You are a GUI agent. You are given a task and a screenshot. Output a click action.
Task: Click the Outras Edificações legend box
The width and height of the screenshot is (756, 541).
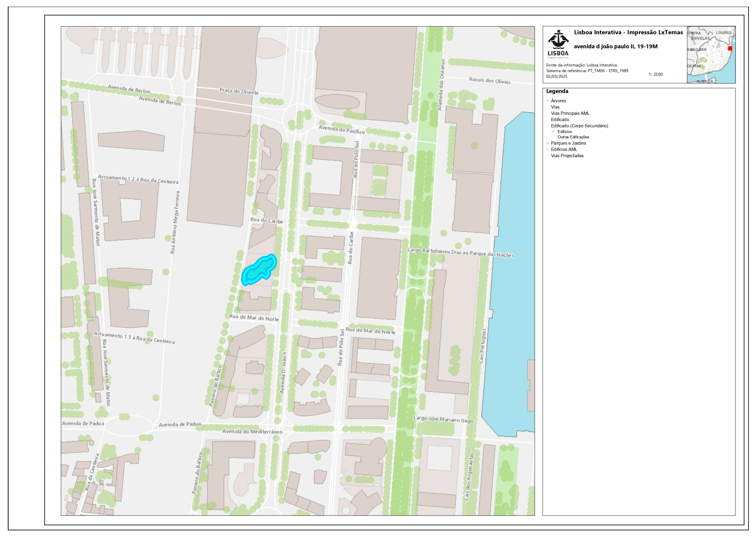[x=553, y=137]
